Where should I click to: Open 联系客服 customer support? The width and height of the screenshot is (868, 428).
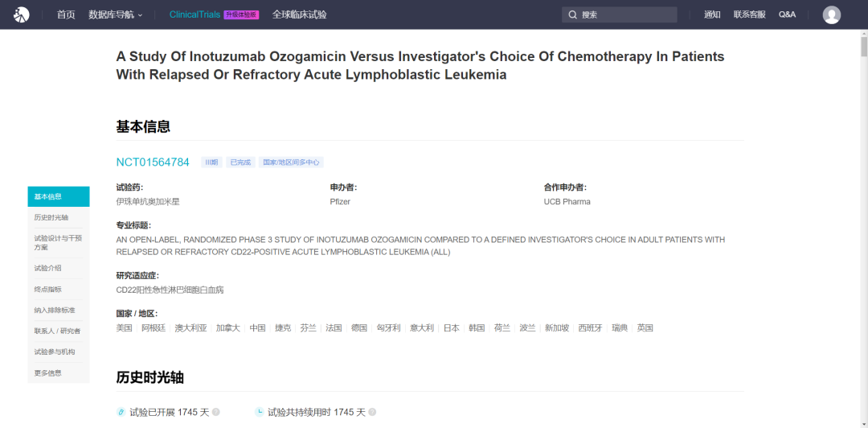click(x=750, y=15)
